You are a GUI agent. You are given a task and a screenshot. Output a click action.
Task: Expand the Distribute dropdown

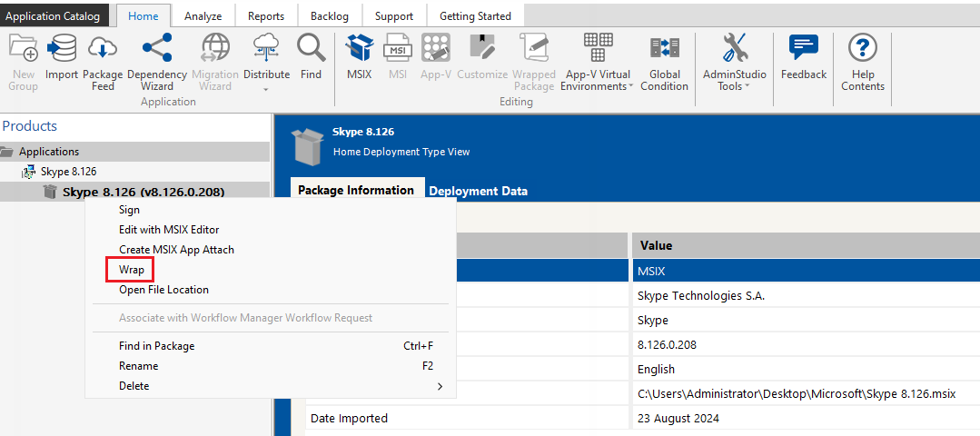point(266,89)
